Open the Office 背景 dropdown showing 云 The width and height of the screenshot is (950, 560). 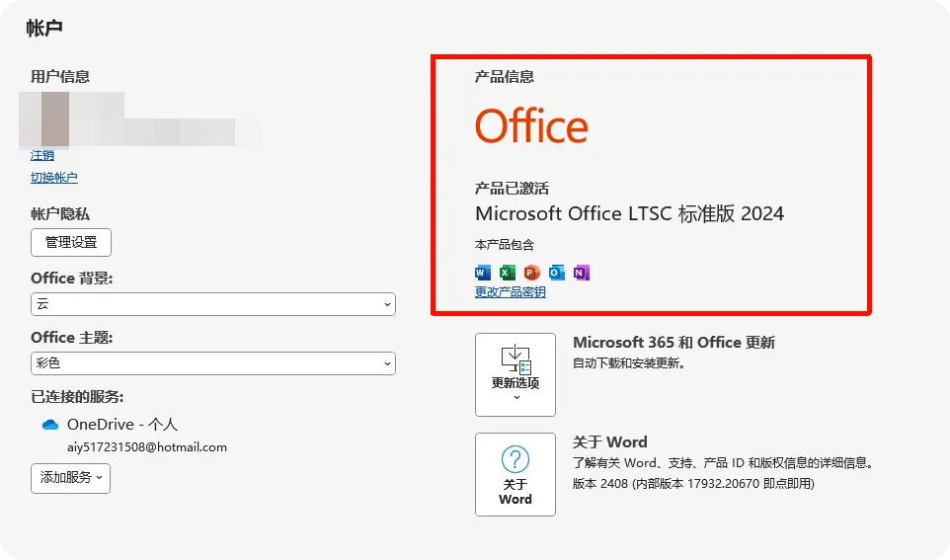tap(213, 304)
